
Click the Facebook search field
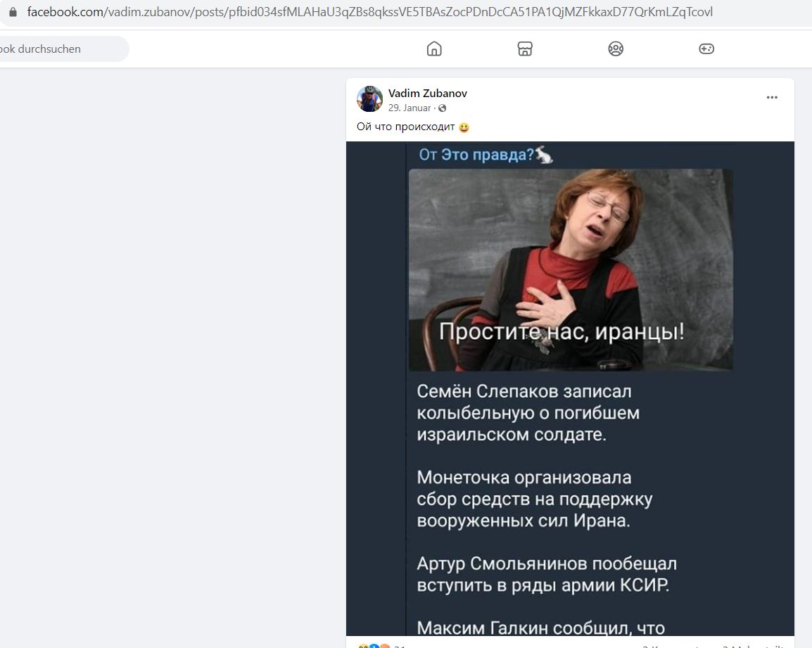pos(62,49)
